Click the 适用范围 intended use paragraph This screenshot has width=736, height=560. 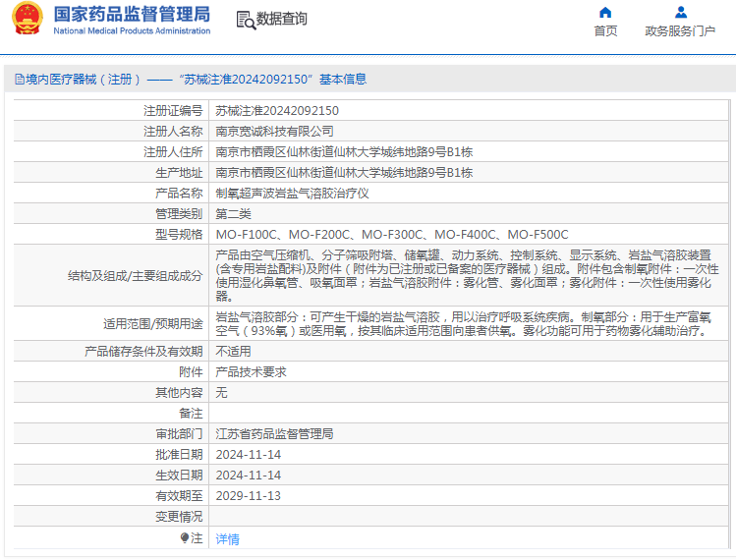[463, 324]
